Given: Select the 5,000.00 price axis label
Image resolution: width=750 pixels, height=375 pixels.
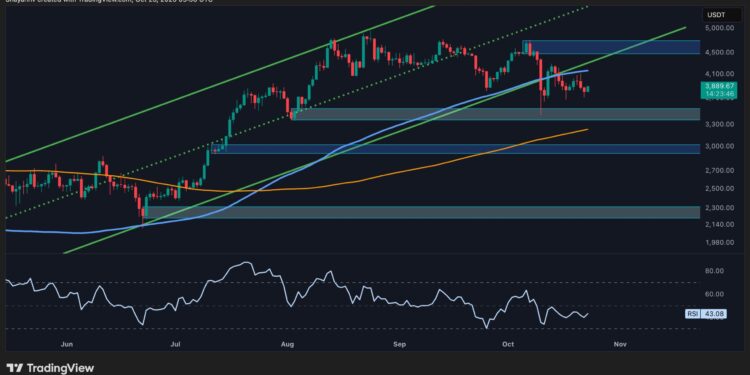Looking at the screenshot, I should tap(718, 28).
